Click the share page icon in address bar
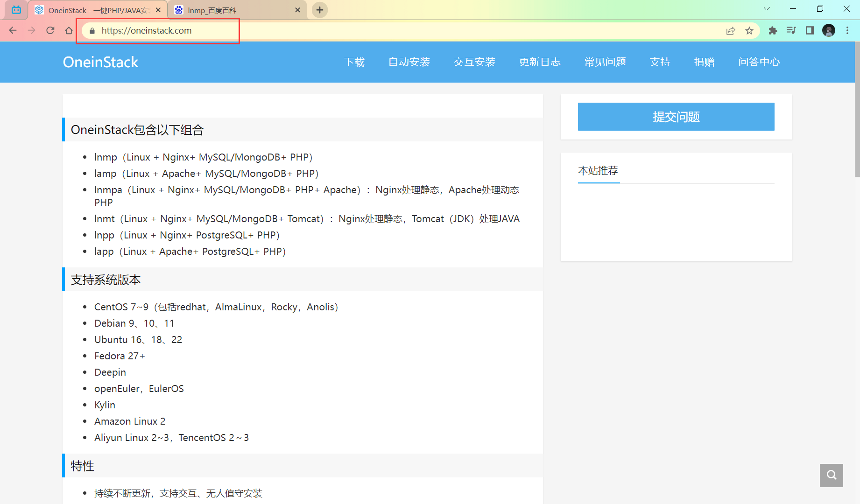 click(731, 31)
